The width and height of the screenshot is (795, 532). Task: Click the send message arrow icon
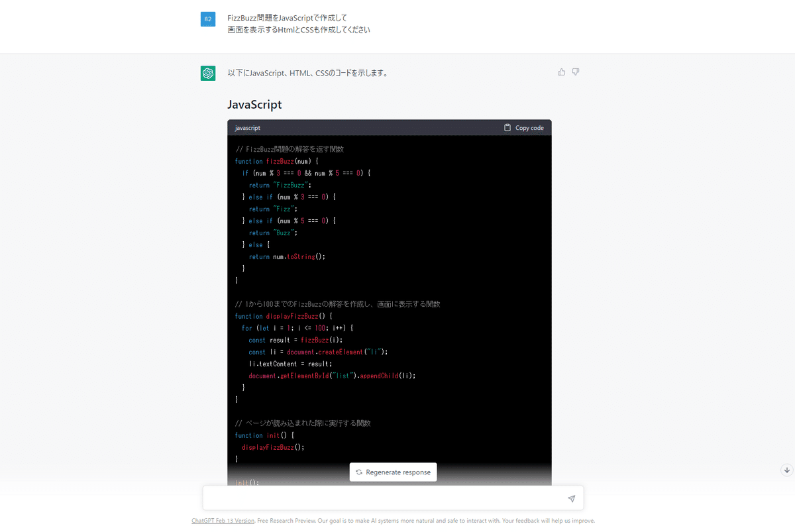tap(571, 498)
